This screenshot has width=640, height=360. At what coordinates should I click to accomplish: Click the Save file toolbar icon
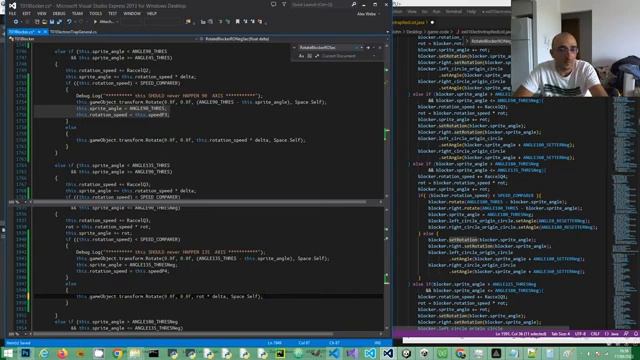[x=52, y=22]
